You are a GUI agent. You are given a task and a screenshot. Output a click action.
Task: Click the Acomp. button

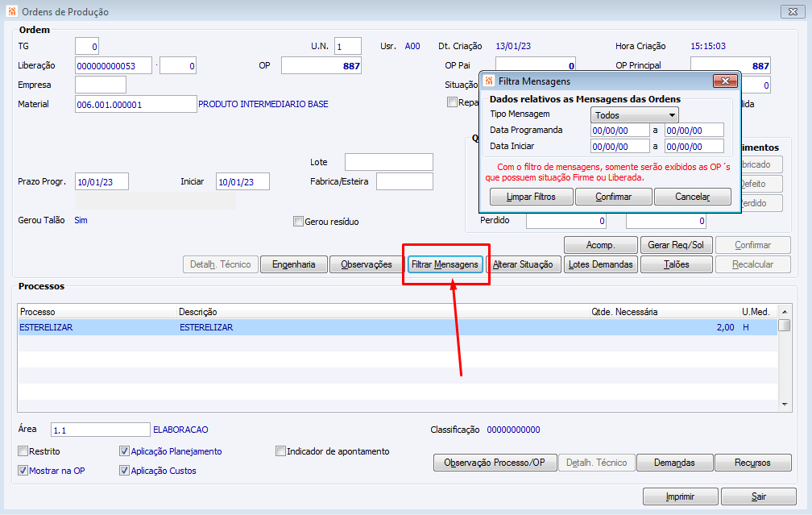[601, 244]
